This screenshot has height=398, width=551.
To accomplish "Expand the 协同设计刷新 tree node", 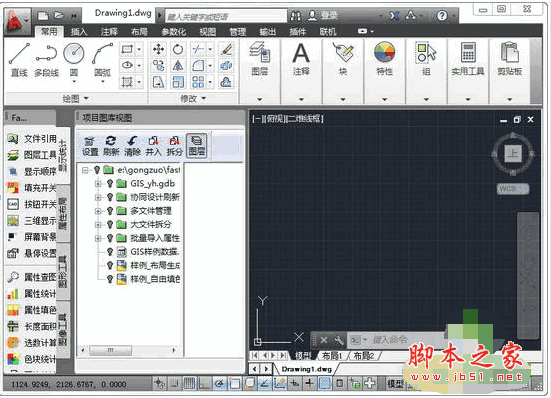I will pos(98,197).
